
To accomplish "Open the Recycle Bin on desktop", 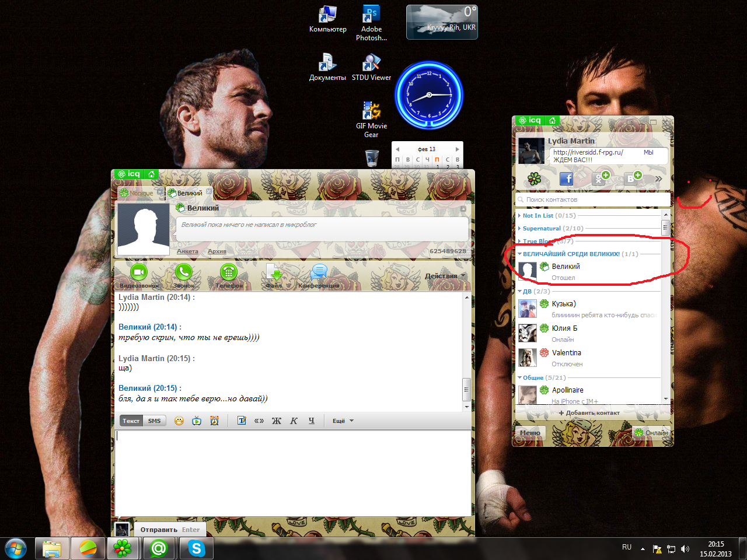I will click(x=372, y=158).
